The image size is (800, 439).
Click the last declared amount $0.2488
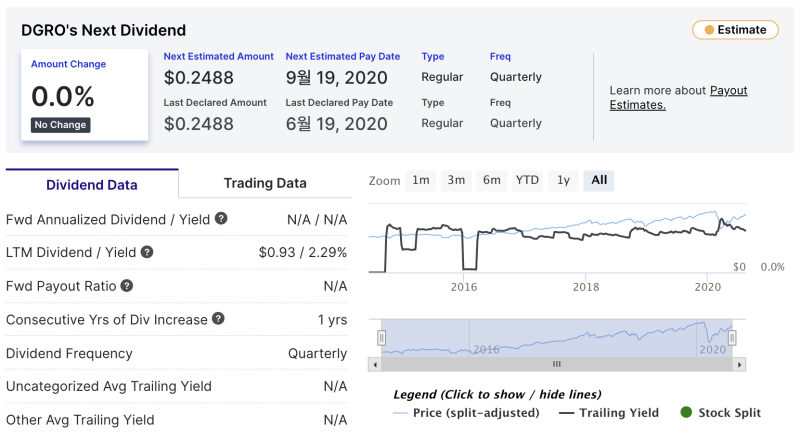pos(198,124)
